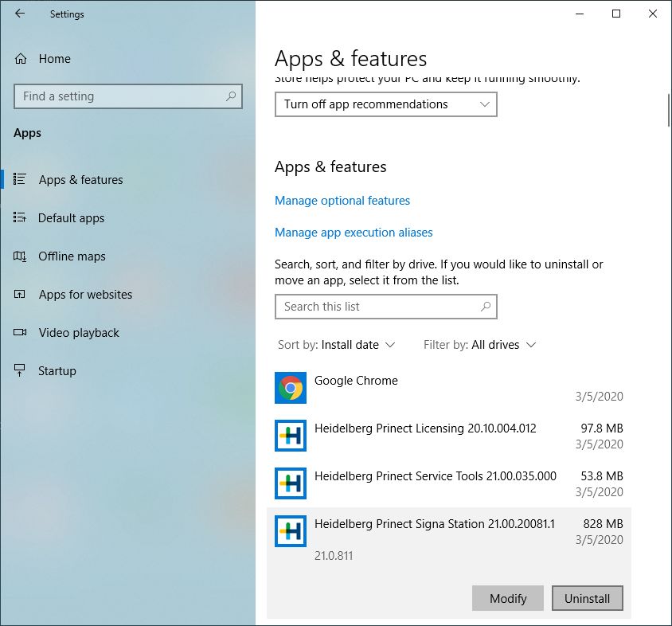Click the Apps & features list icon
Screen dimensions: 672x626
20,179
